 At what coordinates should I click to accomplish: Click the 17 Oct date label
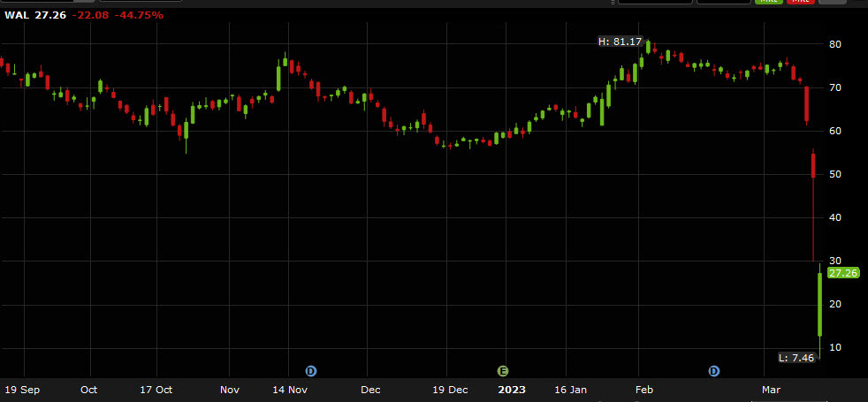157,389
